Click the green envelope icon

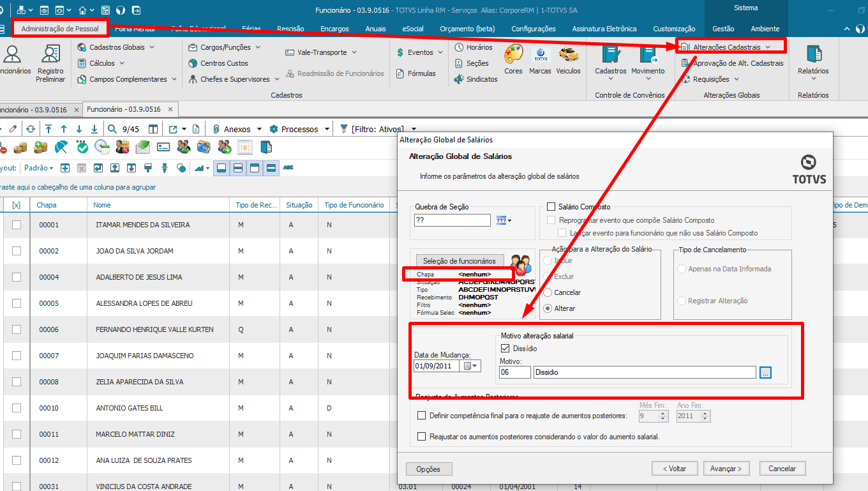[143, 147]
